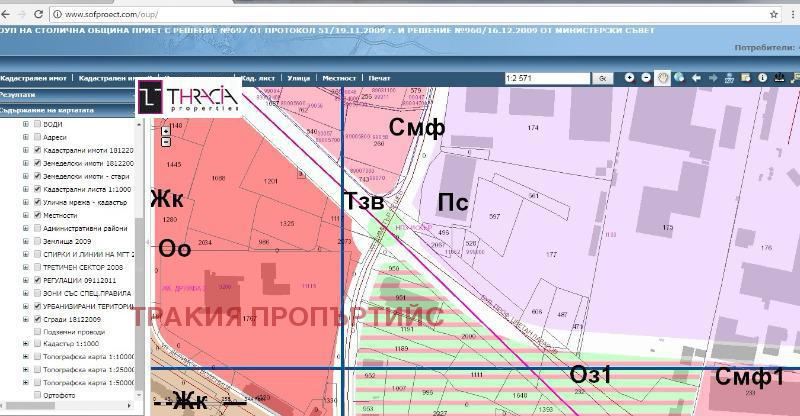Expand ТРЕТИЧЕН СЕКТОР 2008 node
The image size is (800, 416).
tap(26, 267)
